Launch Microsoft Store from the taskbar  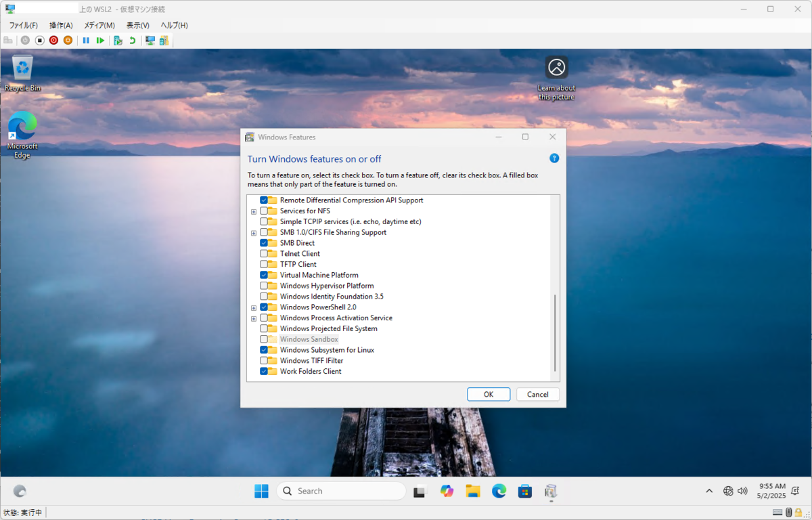(524, 491)
